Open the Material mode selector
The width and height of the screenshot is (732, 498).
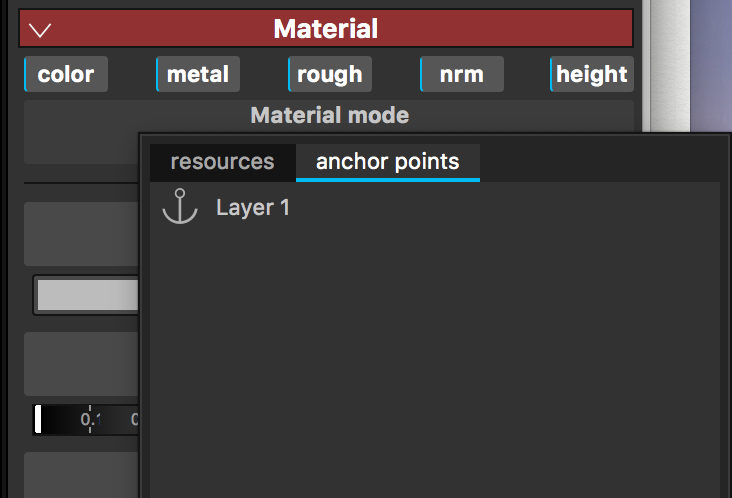[329, 115]
